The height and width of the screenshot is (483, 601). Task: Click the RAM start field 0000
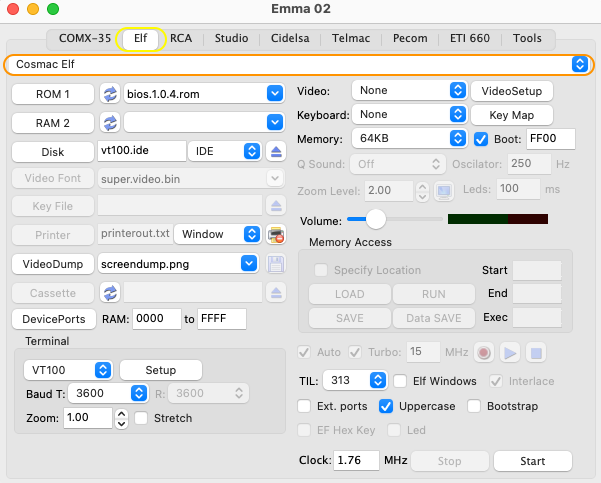click(157, 319)
